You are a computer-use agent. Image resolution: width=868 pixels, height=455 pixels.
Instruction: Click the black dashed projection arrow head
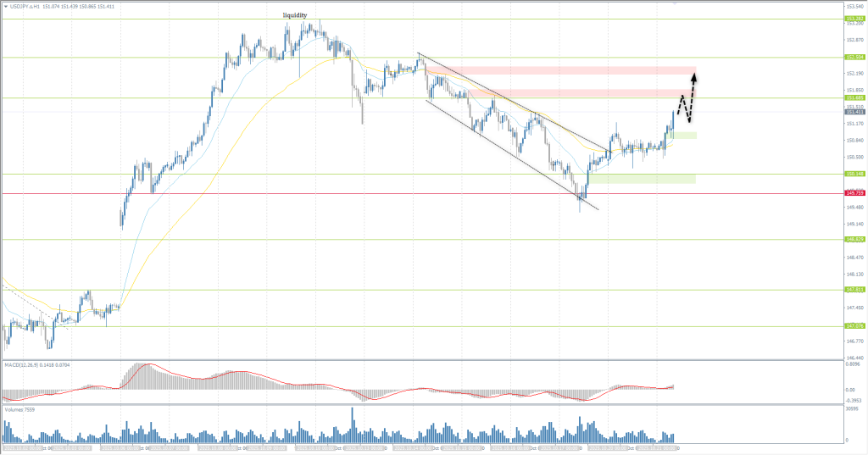point(695,76)
